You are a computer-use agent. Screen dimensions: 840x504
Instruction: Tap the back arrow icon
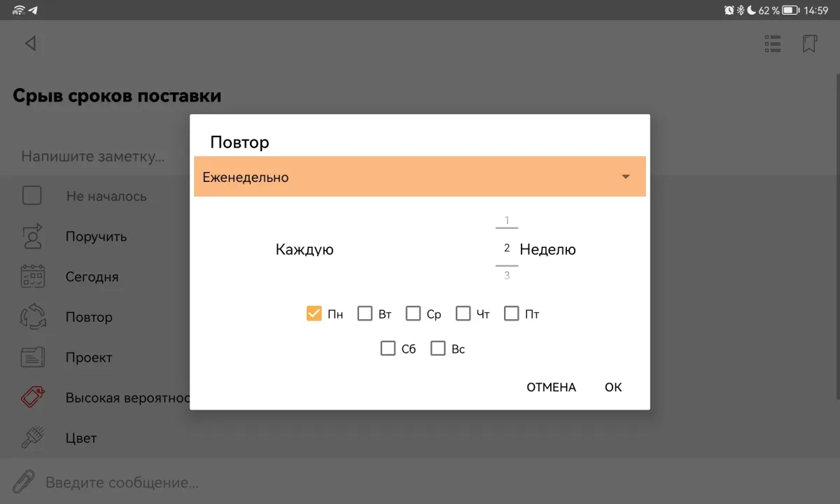click(x=30, y=43)
